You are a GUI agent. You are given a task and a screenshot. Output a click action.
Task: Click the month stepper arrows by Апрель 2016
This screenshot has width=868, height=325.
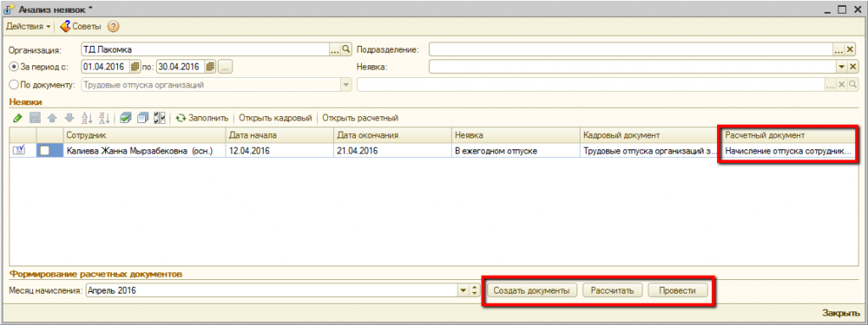pyautogui.click(x=474, y=290)
